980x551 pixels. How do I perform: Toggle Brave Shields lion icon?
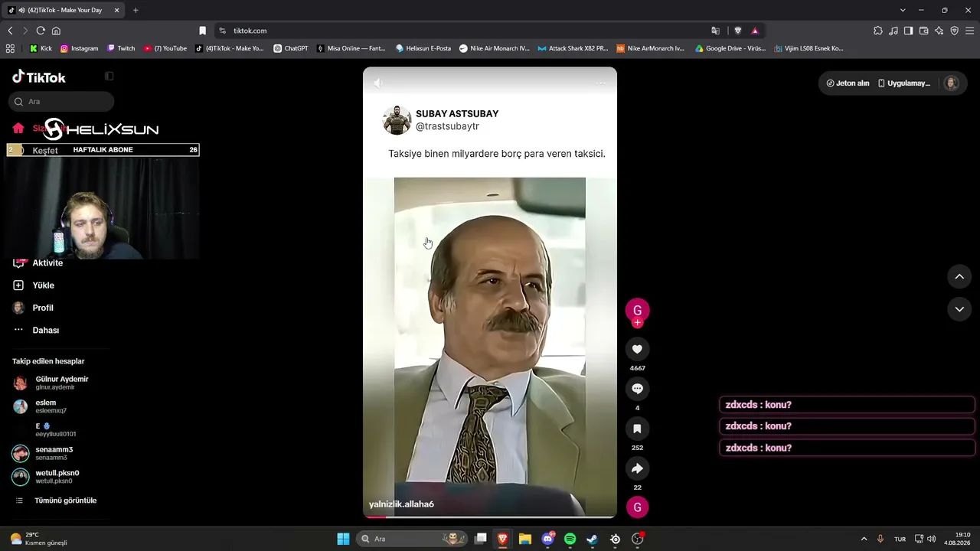tap(737, 31)
